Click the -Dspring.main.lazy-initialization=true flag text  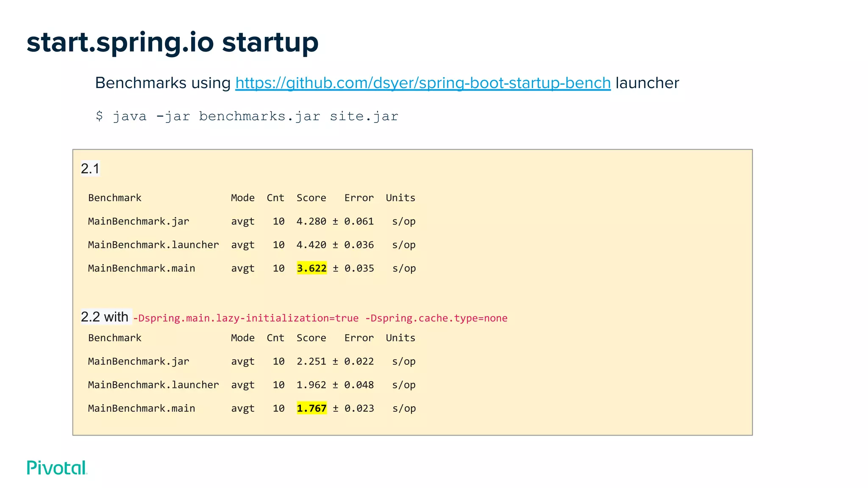[x=246, y=318]
